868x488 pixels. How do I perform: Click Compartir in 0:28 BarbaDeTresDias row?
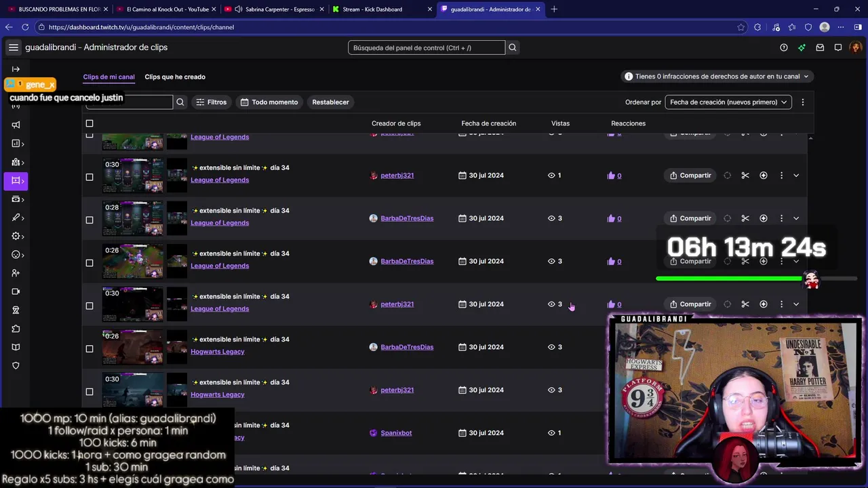690,218
